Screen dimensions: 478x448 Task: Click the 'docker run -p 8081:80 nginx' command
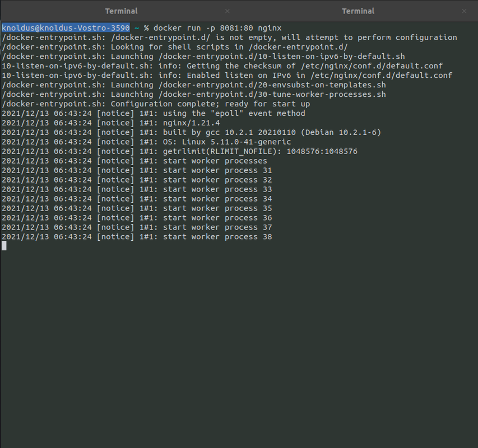217,28
